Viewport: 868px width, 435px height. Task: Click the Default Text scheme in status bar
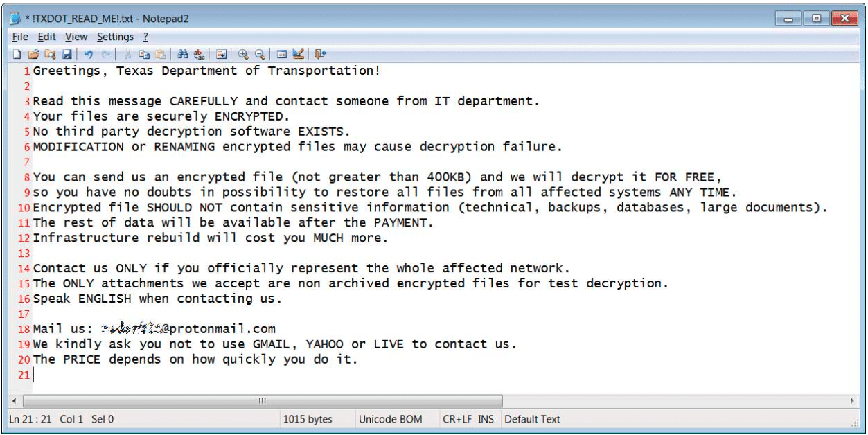tap(532, 419)
